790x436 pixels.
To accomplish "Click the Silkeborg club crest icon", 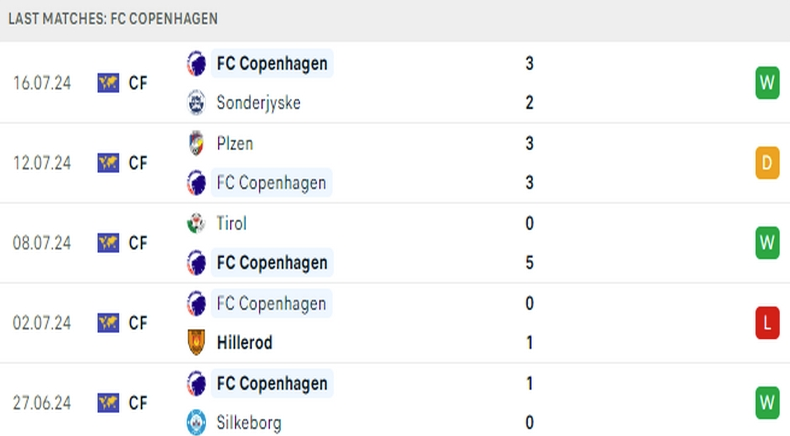I will 196,423.
